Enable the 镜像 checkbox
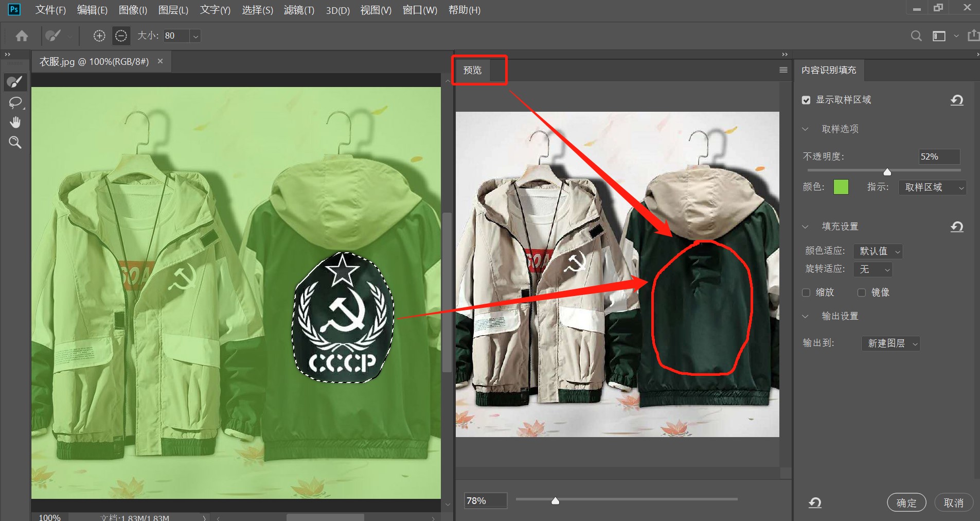 pyautogui.click(x=862, y=292)
